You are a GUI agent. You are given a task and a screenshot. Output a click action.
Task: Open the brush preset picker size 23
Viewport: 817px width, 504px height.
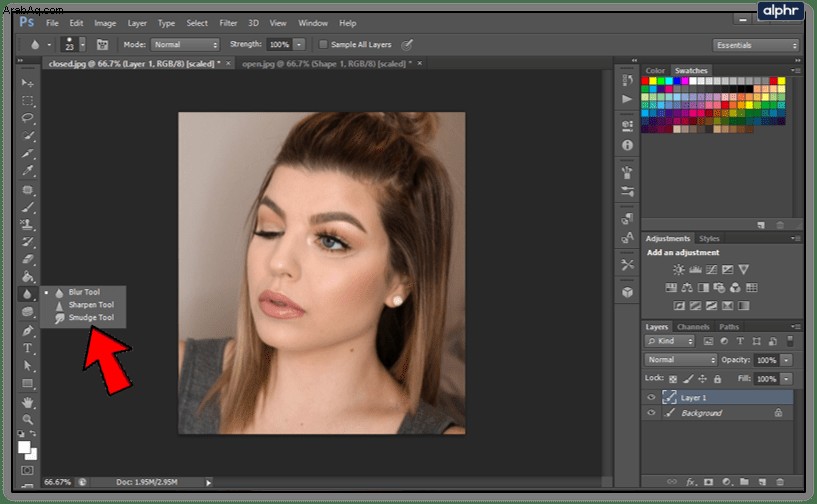coord(73,44)
